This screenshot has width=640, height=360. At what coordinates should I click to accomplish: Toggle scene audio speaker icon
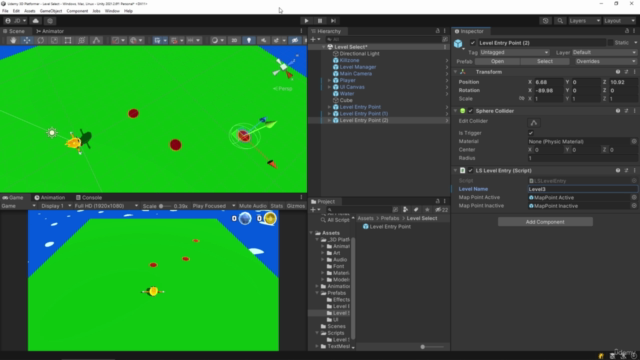[263, 40]
